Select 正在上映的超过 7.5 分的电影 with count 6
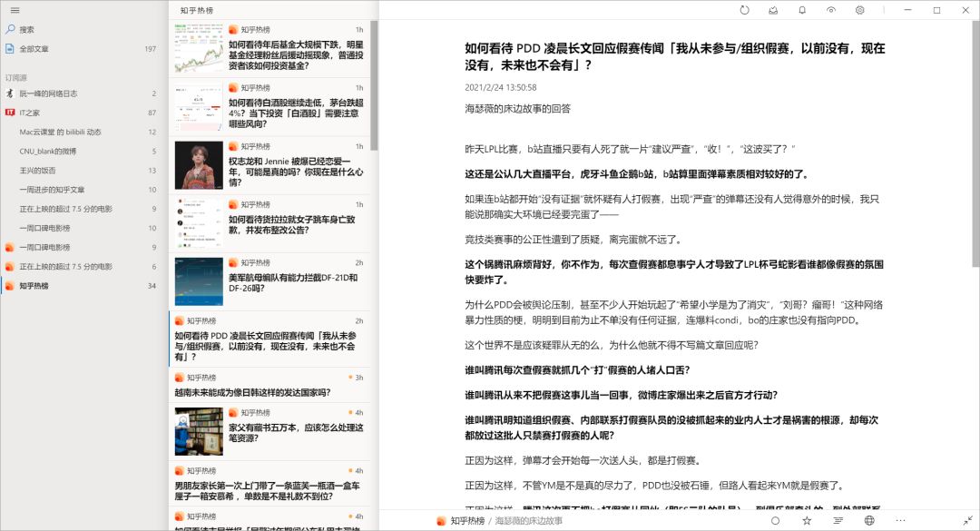980x531 pixels. [83, 267]
